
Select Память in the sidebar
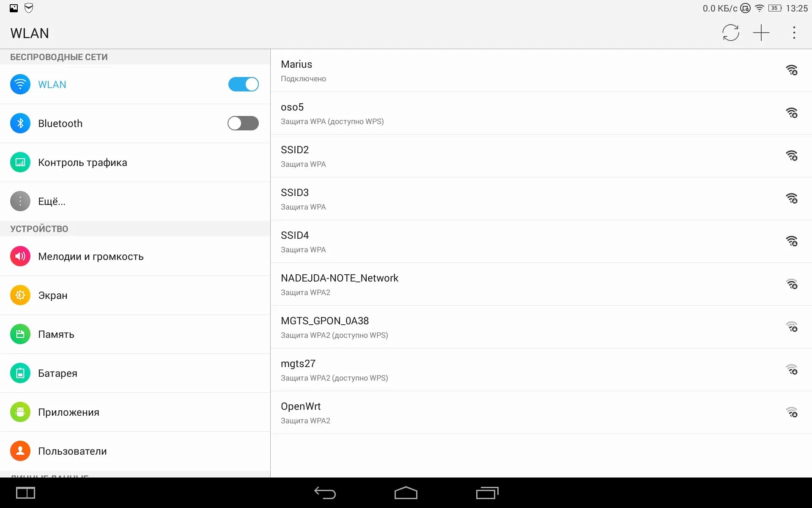pyautogui.click(x=135, y=334)
